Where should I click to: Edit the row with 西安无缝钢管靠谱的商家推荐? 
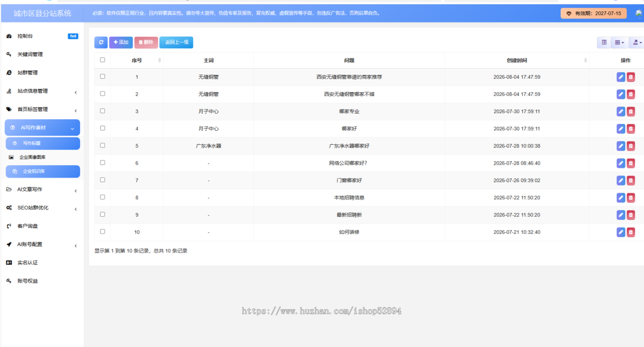(621, 77)
